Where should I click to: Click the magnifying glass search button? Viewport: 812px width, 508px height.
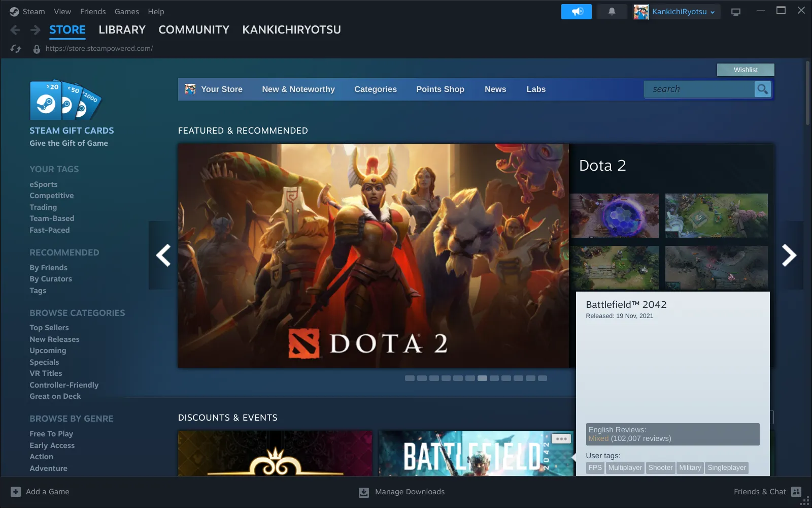coord(762,89)
